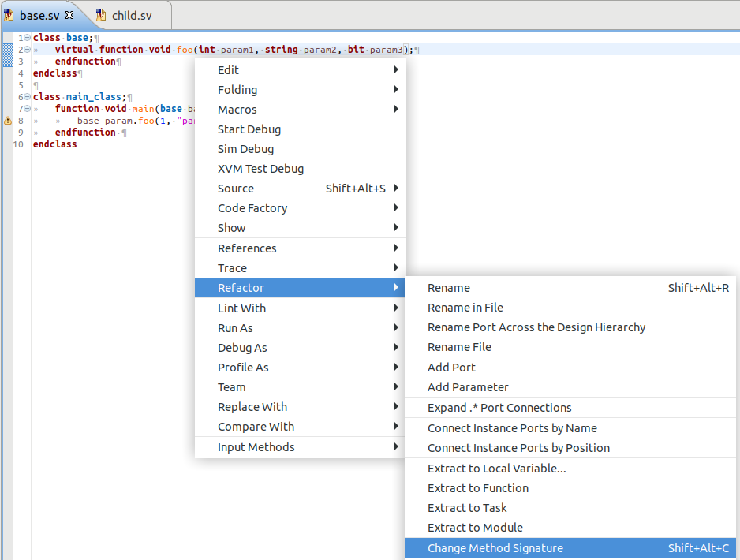
Task: Switch to the child.sv tab
Action: 132,15
